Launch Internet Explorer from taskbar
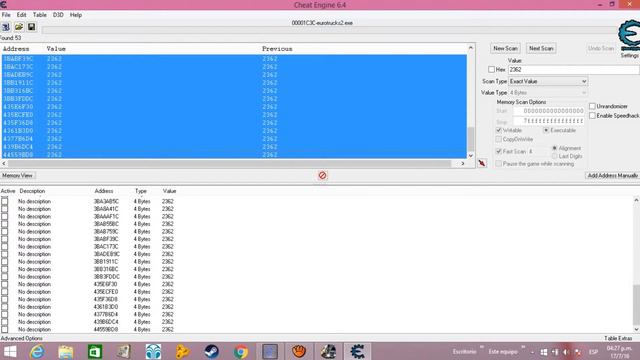This screenshot has height=360, width=640. tap(37, 351)
